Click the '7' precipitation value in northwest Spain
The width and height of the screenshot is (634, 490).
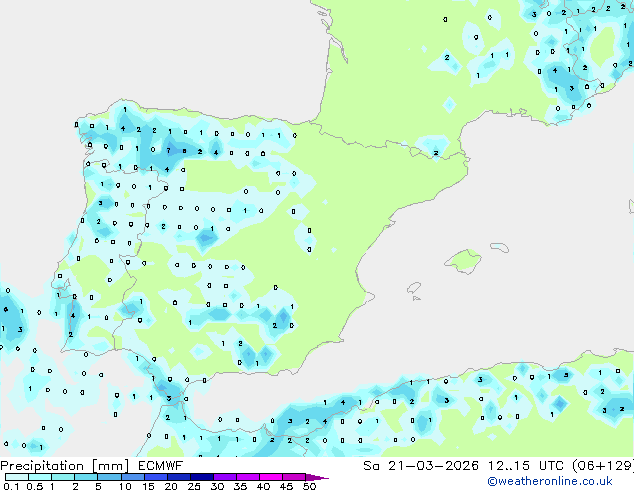pyautogui.click(x=169, y=151)
